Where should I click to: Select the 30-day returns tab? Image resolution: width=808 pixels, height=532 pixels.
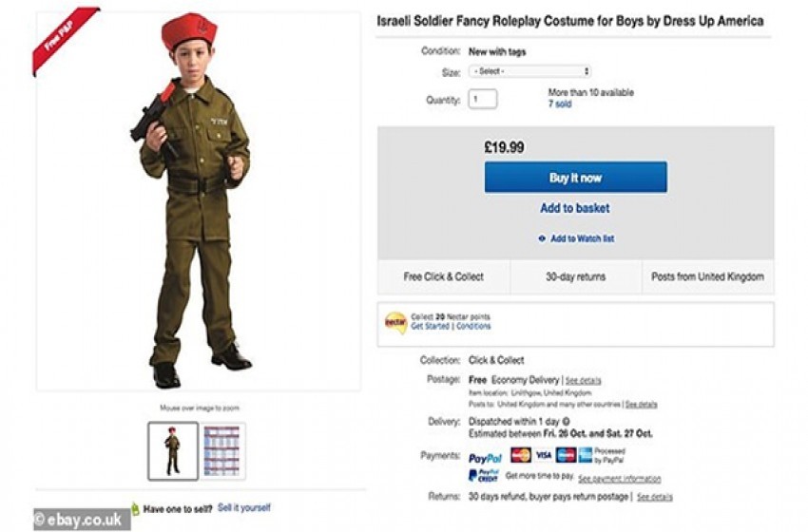click(x=575, y=277)
